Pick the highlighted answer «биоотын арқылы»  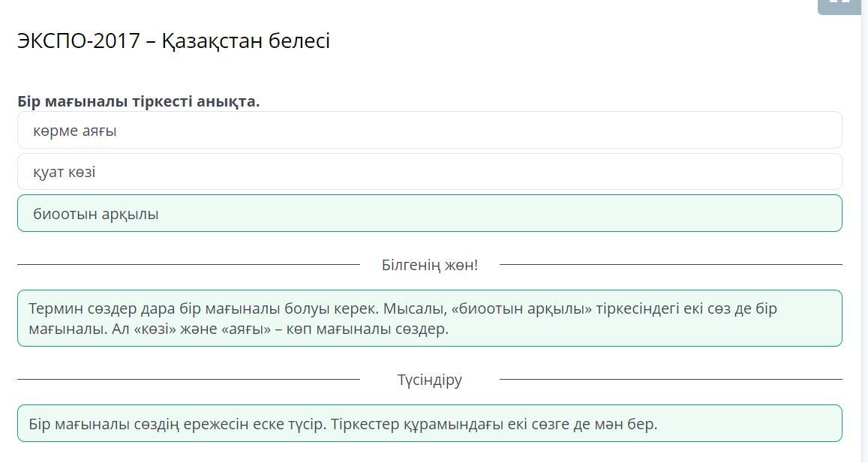click(429, 214)
